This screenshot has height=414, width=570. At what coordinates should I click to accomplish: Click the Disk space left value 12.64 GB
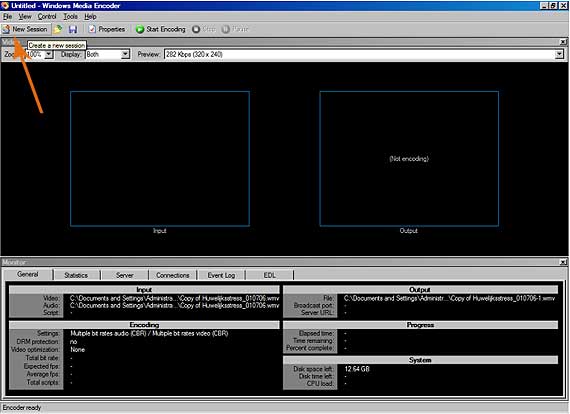click(x=357, y=369)
